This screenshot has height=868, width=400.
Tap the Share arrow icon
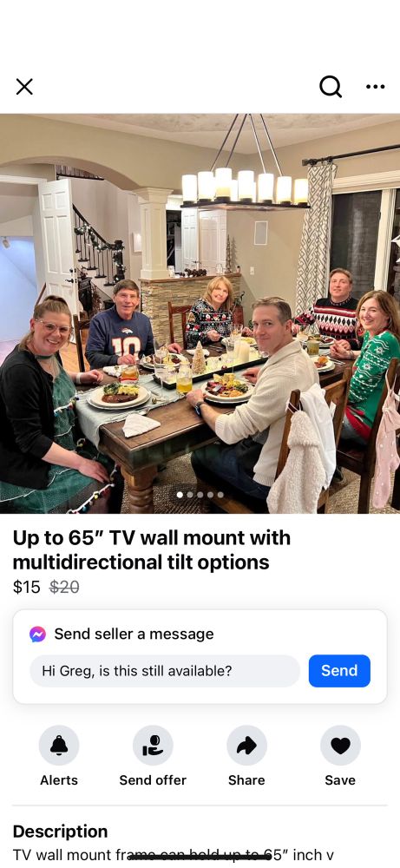[x=246, y=745]
